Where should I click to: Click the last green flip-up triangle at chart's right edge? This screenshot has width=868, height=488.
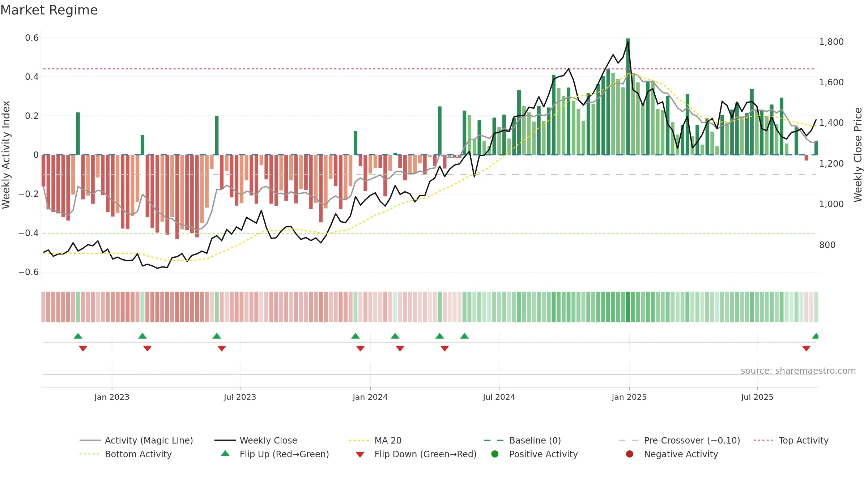click(816, 336)
